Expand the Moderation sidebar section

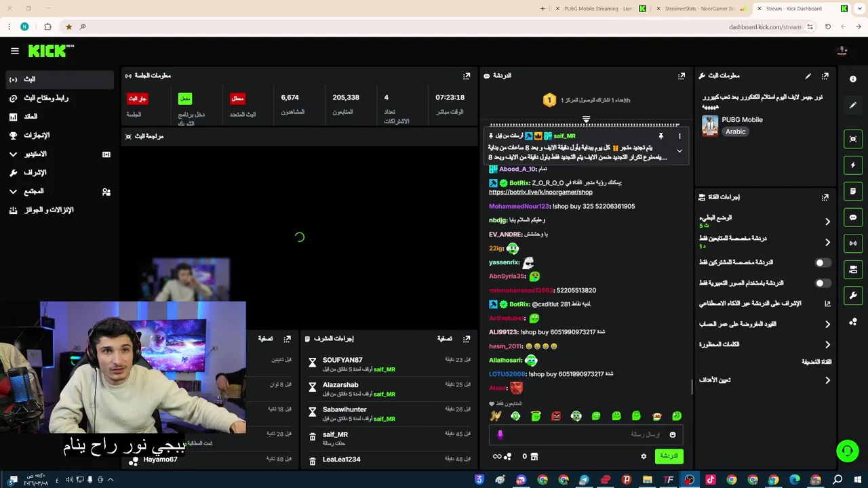[x=60, y=173]
